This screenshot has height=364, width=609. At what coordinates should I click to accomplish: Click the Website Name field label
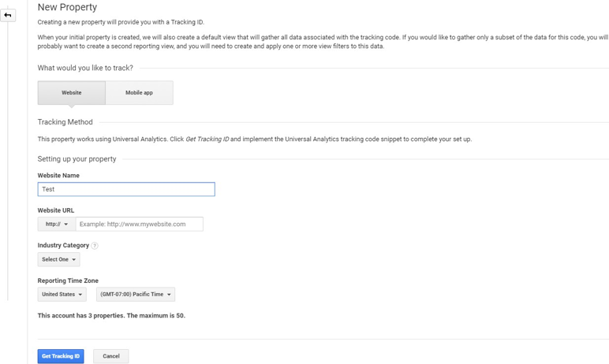[x=58, y=176]
